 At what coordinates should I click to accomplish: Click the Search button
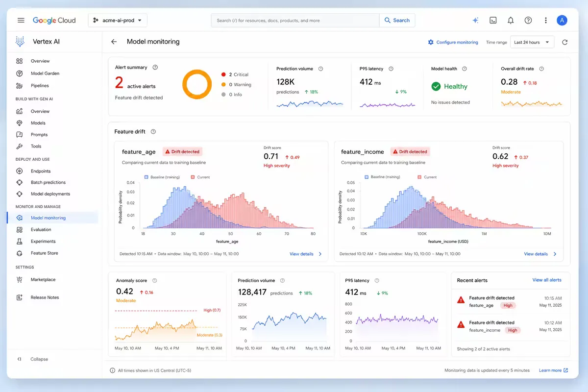click(x=397, y=20)
